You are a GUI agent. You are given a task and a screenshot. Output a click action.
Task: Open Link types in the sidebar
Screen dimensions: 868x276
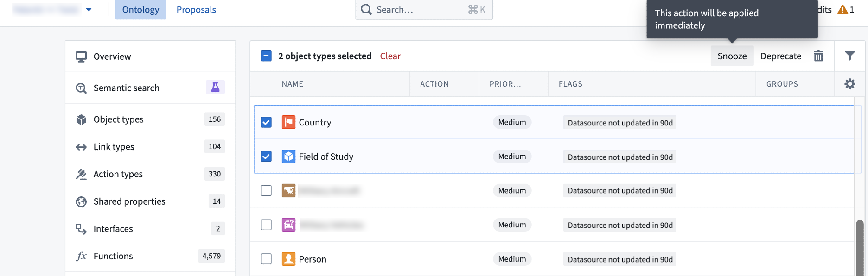point(150,147)
